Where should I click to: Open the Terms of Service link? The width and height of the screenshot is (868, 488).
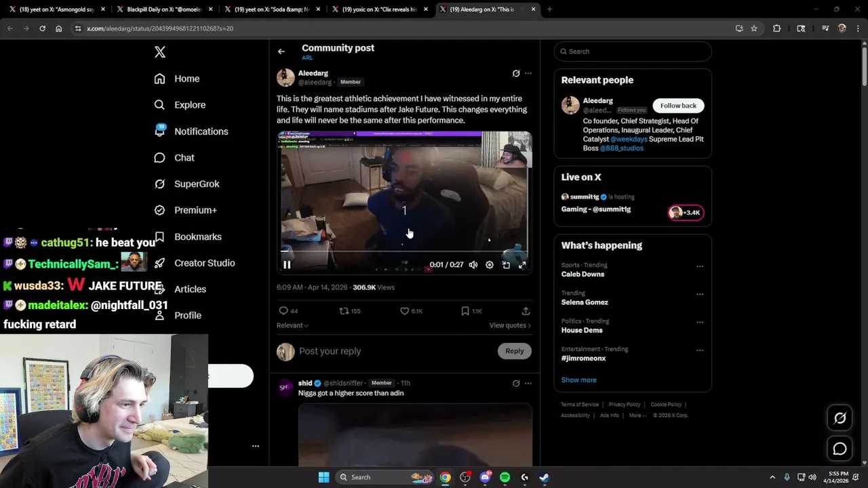click(x=580, y=405)
